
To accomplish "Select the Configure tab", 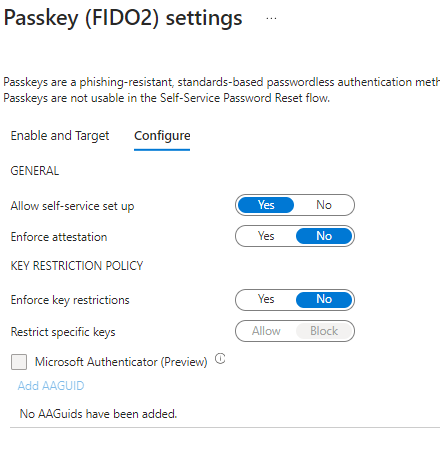I will 162,136.
